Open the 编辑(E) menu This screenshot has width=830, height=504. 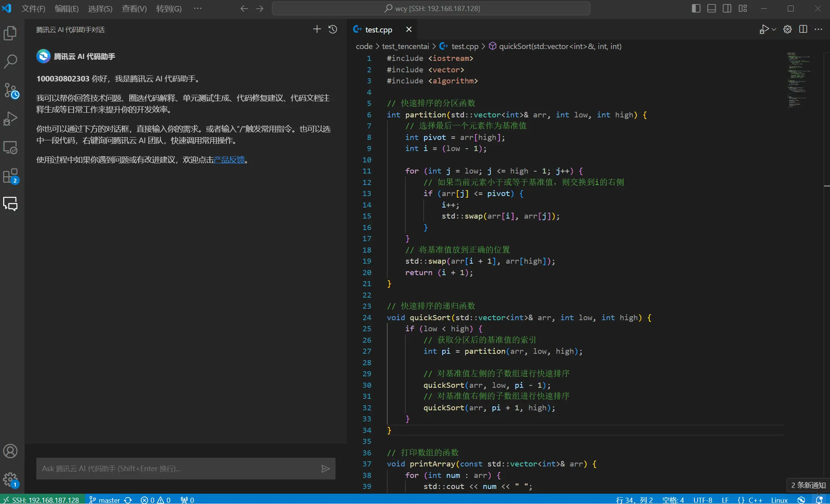click(66, 9)
